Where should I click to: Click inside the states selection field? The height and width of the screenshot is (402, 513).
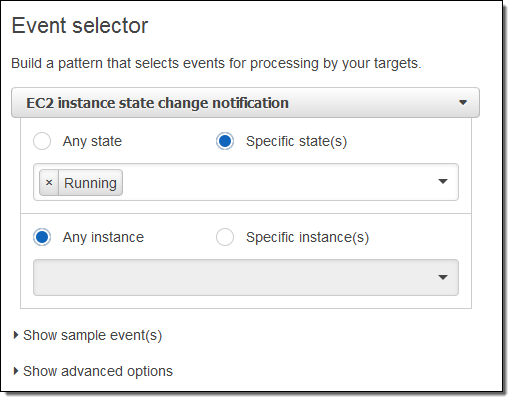[246, 182]
